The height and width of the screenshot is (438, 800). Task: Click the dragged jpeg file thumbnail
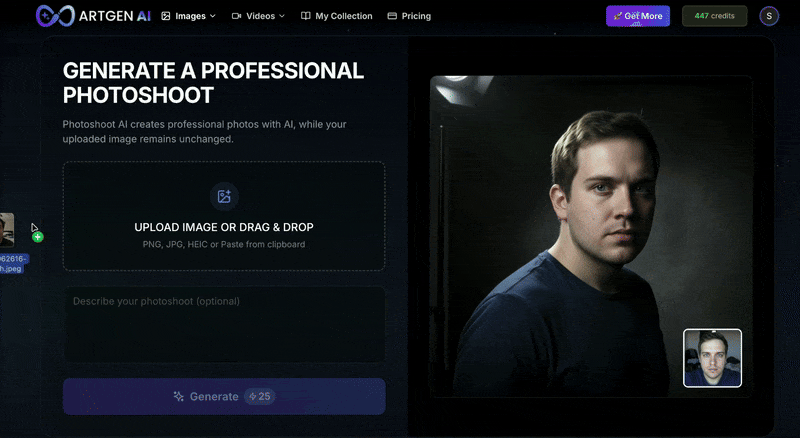tap(7, 230)
